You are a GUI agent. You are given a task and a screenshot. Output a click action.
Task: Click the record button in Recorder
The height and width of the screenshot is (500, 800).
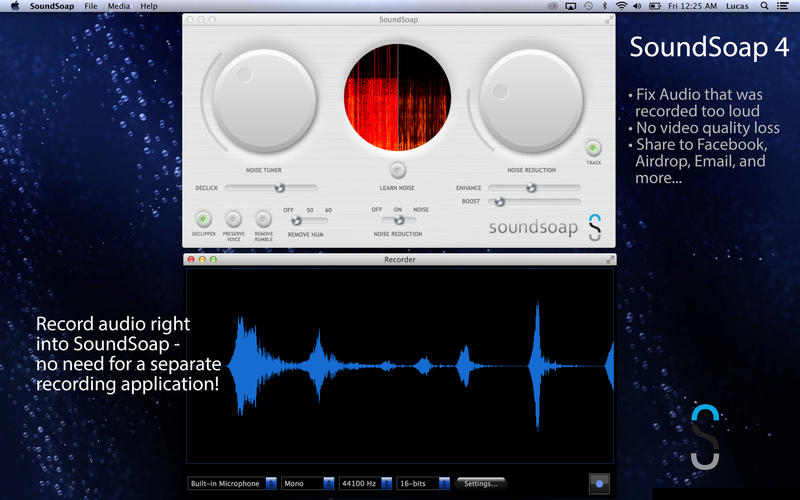[x=599, y=483]
